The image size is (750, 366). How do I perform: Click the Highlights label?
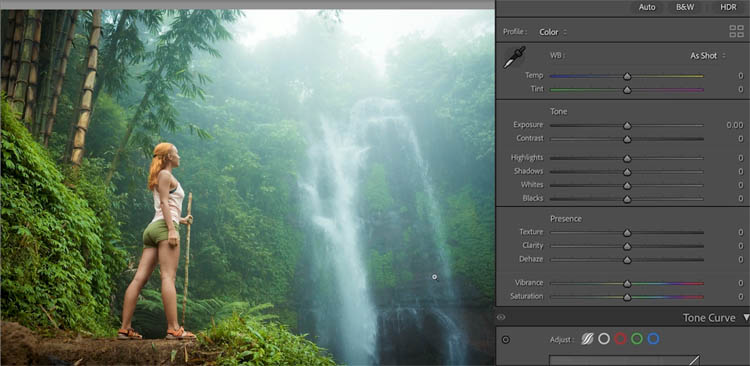(x=527, y=157)
